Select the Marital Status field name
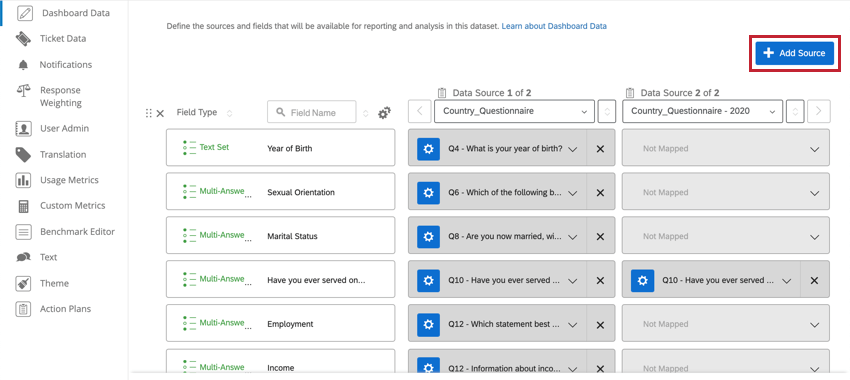The width and height of the screenshot is (850, 380). pos(292,236)
